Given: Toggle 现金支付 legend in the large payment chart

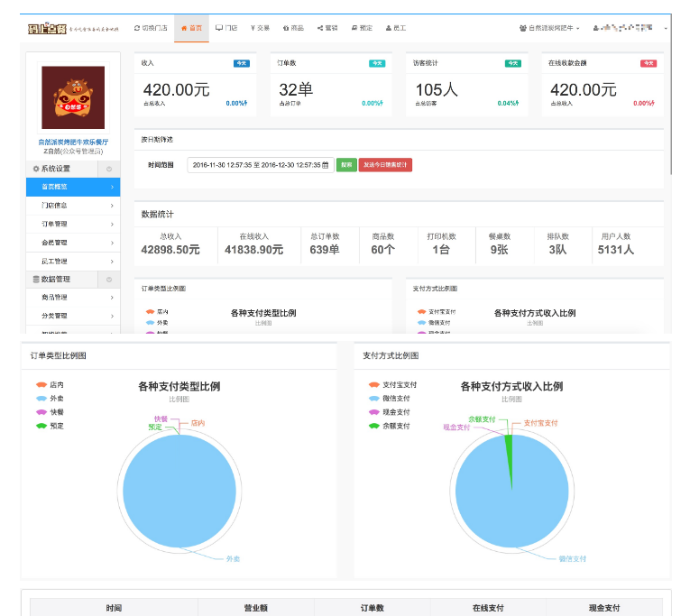Looking at the screenshot, I should pos(390,412).
